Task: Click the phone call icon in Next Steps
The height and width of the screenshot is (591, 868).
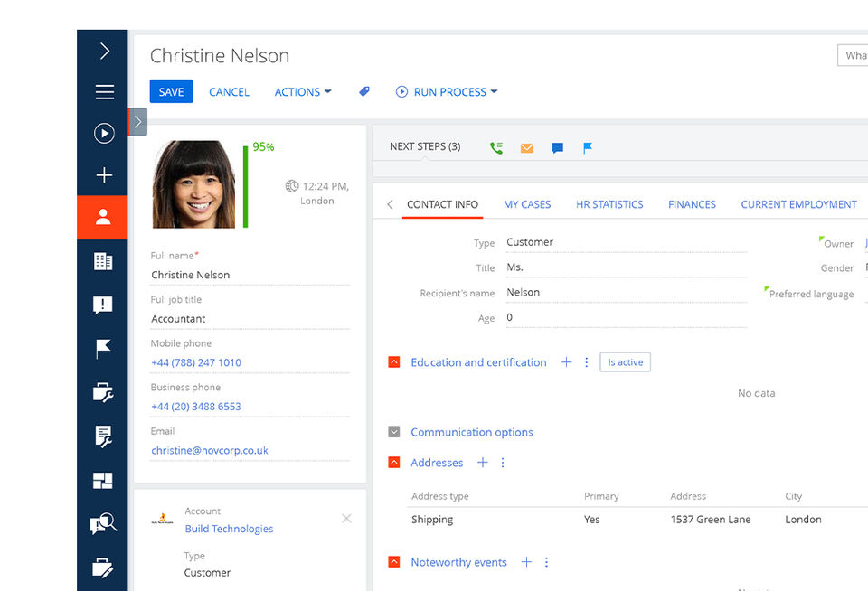Action: (x=496, y=147)
